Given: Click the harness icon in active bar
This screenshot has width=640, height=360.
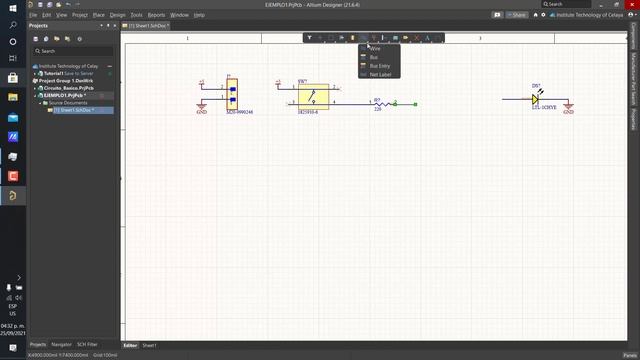Looking at the screenshot, I should coord(384,38).
